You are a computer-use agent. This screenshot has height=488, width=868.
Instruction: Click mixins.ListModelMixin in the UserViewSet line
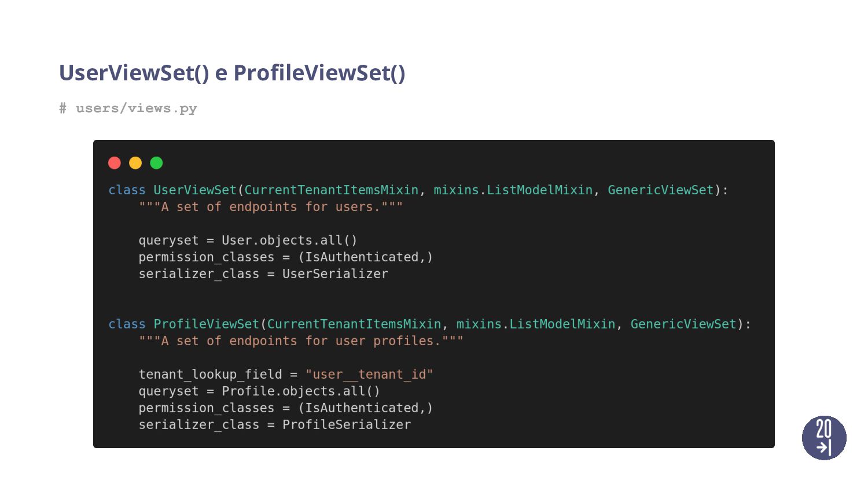(513, 190)
